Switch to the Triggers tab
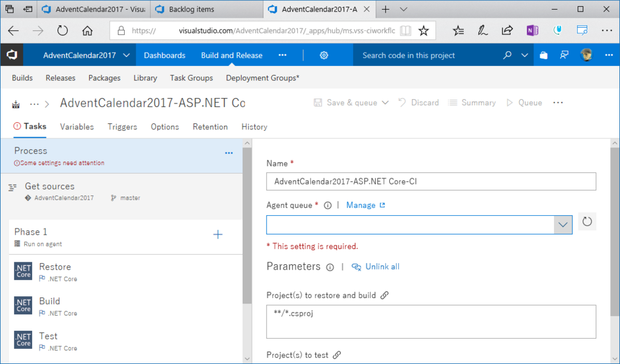This screenshot has height=364, width=620. click(x=122, y=127)
